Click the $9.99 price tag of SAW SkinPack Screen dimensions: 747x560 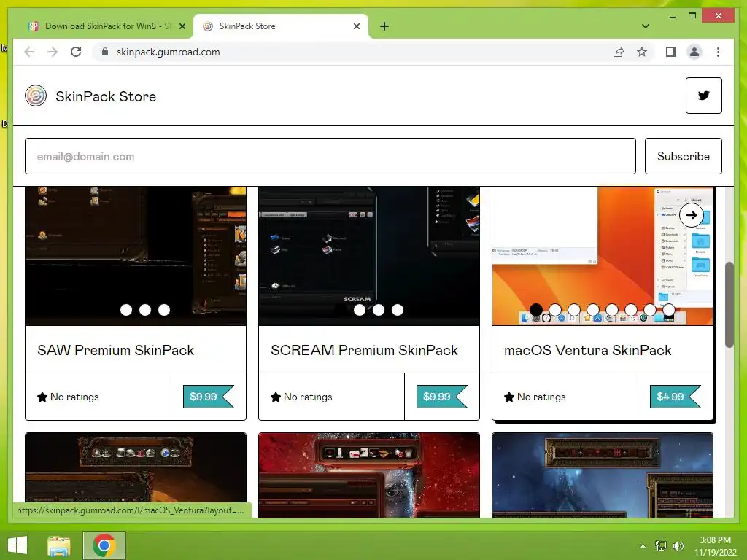(x=208, y=397)
